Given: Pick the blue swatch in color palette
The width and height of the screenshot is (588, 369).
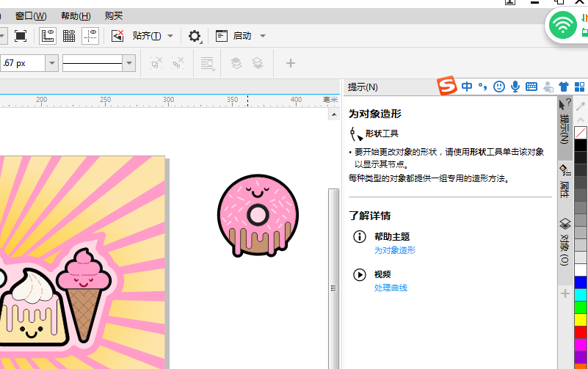Looking at the screenshot, I should 581,282.
